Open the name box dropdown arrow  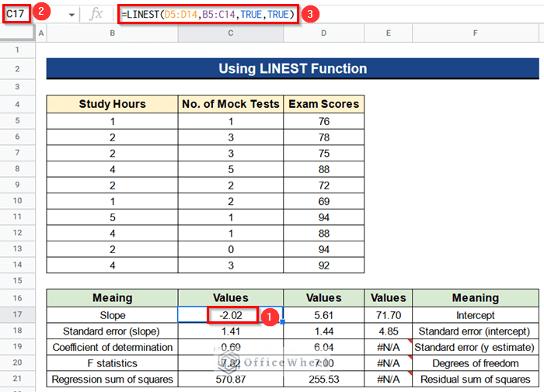pos(71,15)
